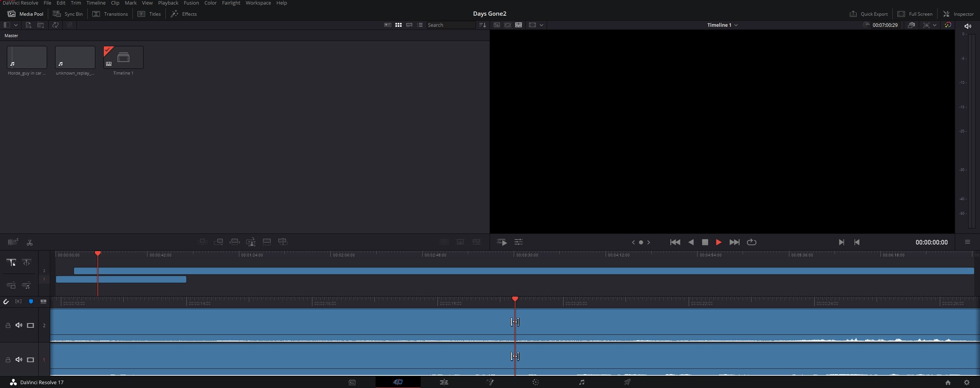
Task: Open the Effects panel
Action: [184, 14]
